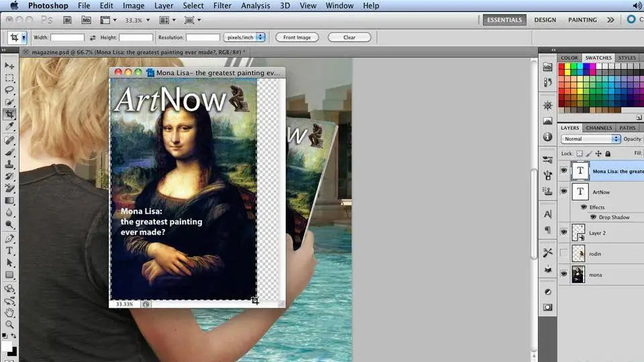Viewport: 644px width, 362px height.
Task: Hide the ArtNow text layer
Action: click(564, 191)
